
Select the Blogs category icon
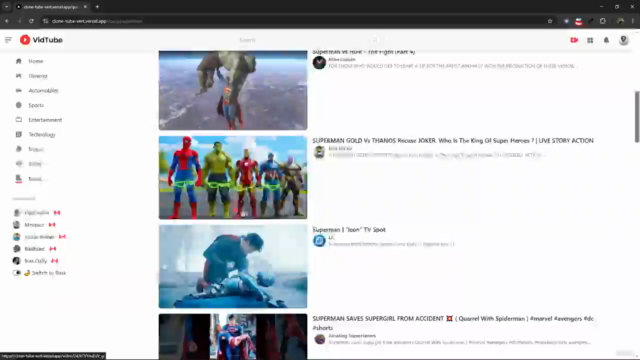pyautogui.click(x=19, y=164)
